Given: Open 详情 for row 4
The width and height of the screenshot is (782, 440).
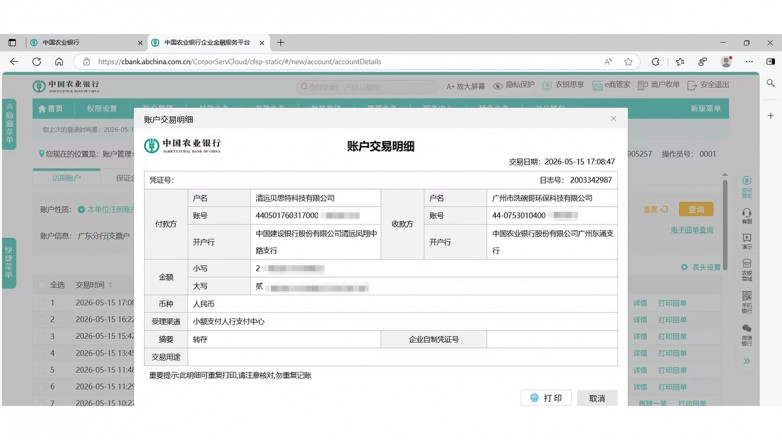Looking at the screenshot, I should pyautogui.click(x=640, y=353).
